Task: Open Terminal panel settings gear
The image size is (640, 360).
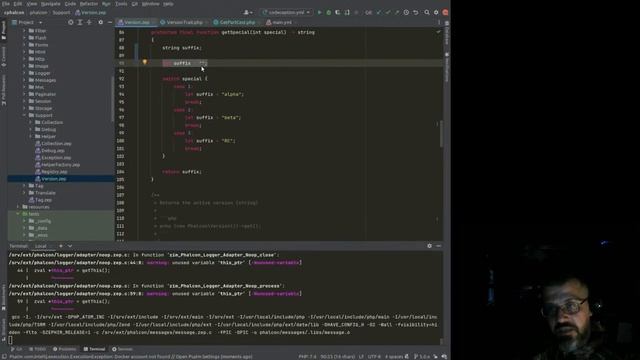Action: 429,246
